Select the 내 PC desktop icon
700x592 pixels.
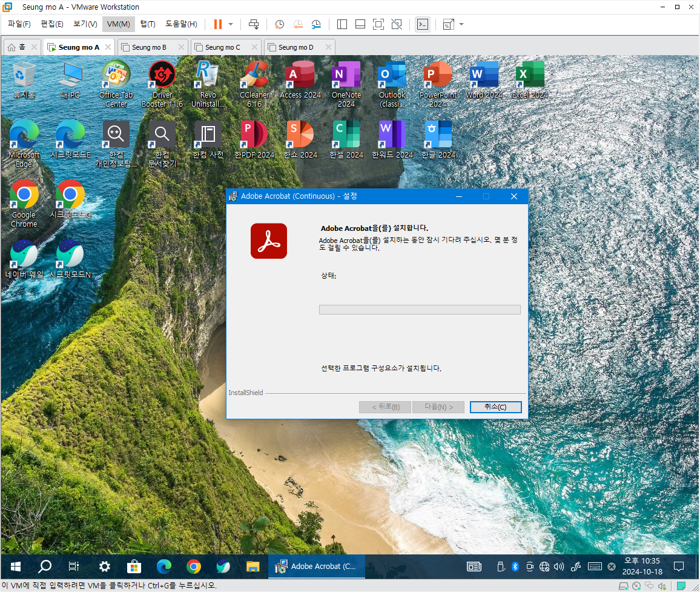pos(70,81)
